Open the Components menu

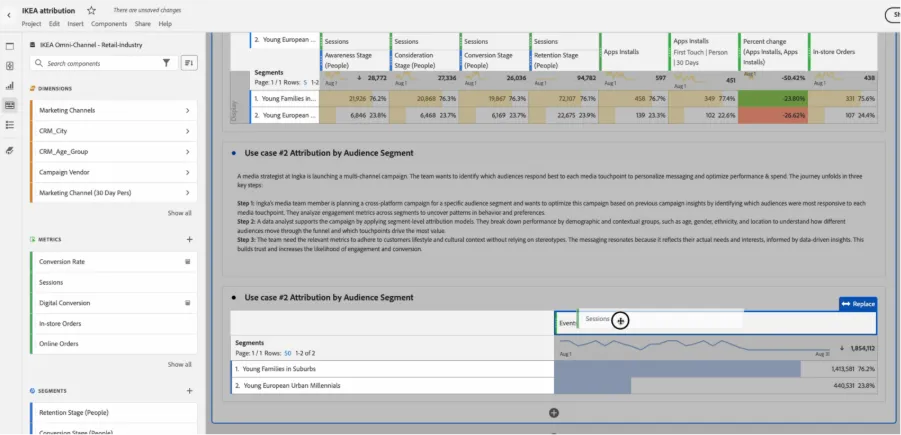click(x=109, y=24)
